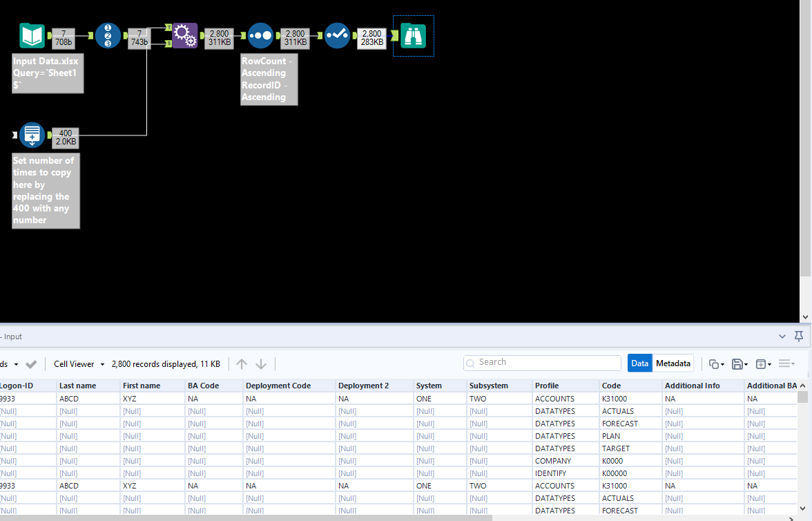This screenshot has height=521, width=812.
Task: Select the Browse tool with binoculars icon
Action: click(413, 35)
